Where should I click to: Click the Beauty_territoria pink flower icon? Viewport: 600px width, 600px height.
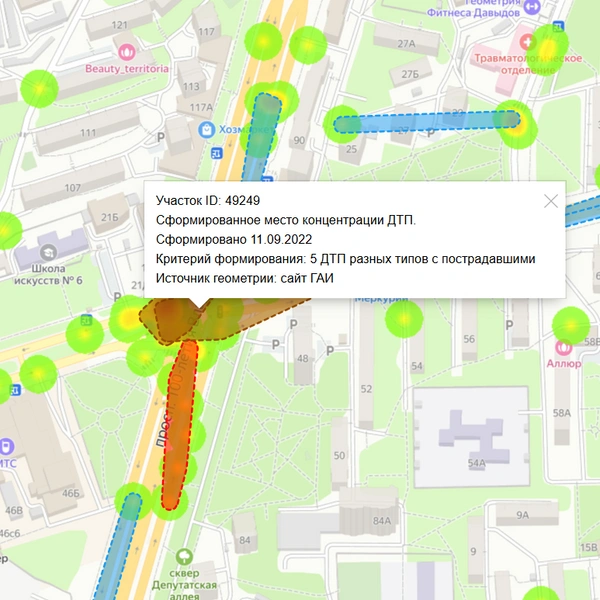pos(127,52)
